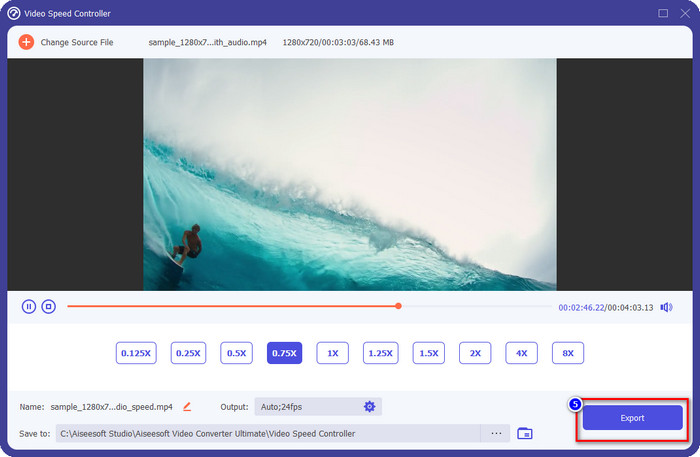Mute the volume speaker icon
Screen dimensions: 700x457
667,307
